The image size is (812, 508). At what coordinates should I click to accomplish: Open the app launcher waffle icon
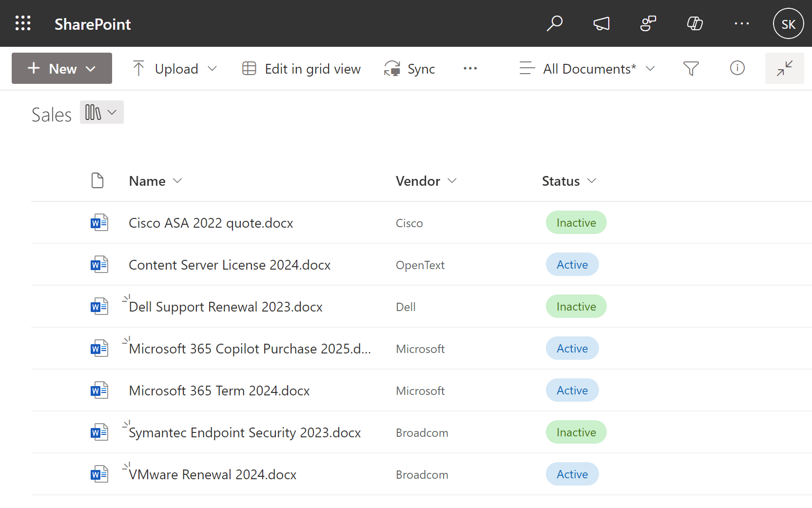pos(23,23)
